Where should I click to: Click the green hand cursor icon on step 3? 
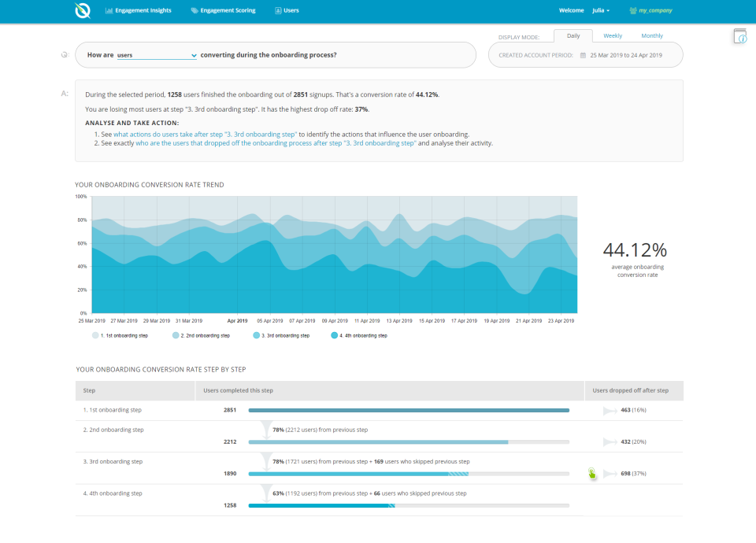point(592,472)
